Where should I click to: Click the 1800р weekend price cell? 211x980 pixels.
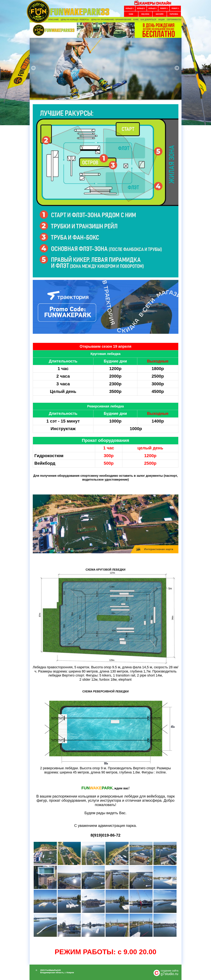158,369
